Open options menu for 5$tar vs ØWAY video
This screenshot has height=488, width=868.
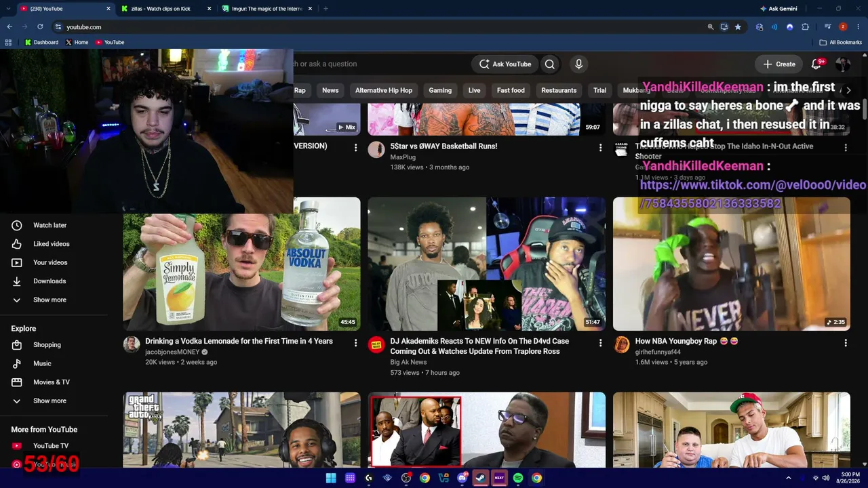600,148
